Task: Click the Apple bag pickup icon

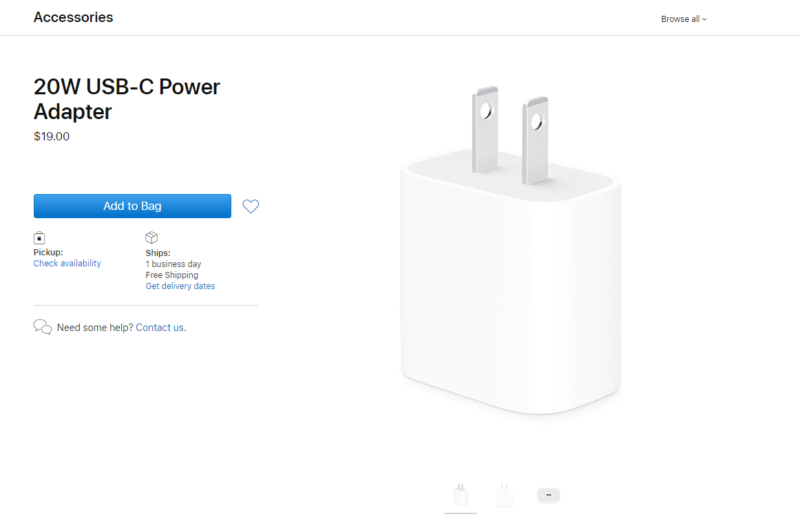Action: pos(39,237)
